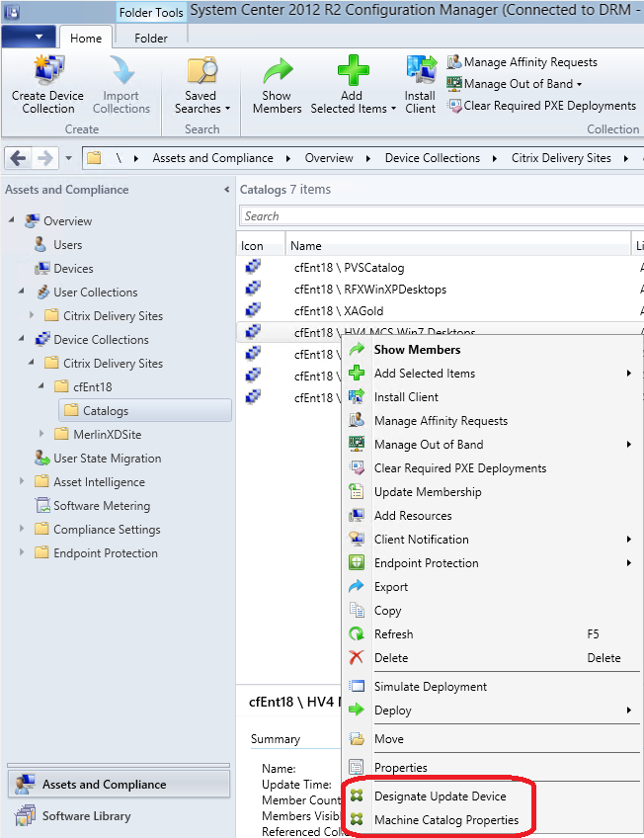Click Clear Required PXE Deployments in ribbon
644x838 pixels.
click(x=541, y=106)
